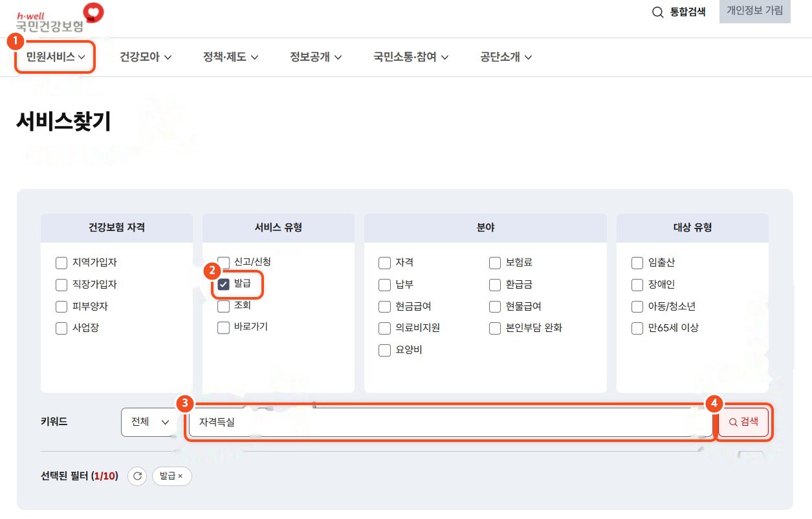Check the 지역가입자 checkbox
Screen dimensions: 812x519
61,263
